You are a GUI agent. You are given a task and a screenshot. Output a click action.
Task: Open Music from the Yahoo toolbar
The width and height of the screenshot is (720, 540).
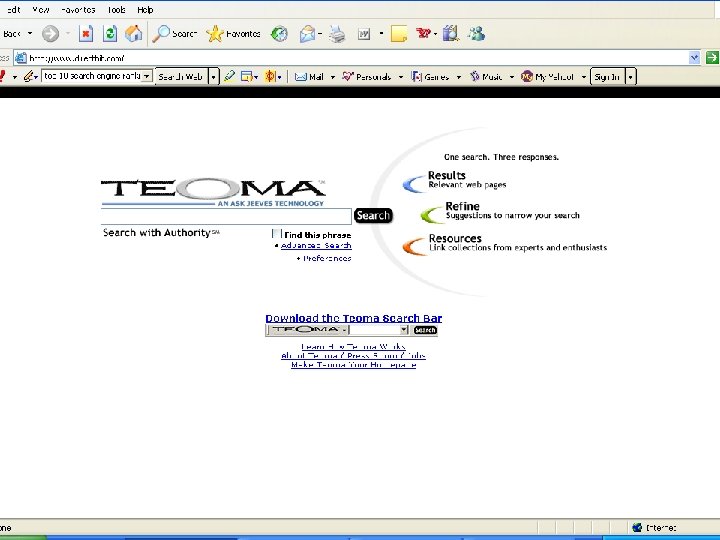(486, 77)
